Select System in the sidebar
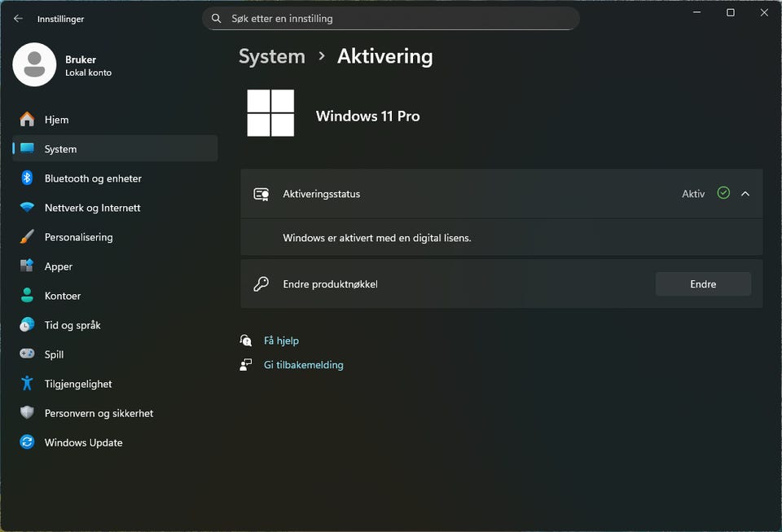The height and width of the screenshot is (532, 782). point(61,149)
